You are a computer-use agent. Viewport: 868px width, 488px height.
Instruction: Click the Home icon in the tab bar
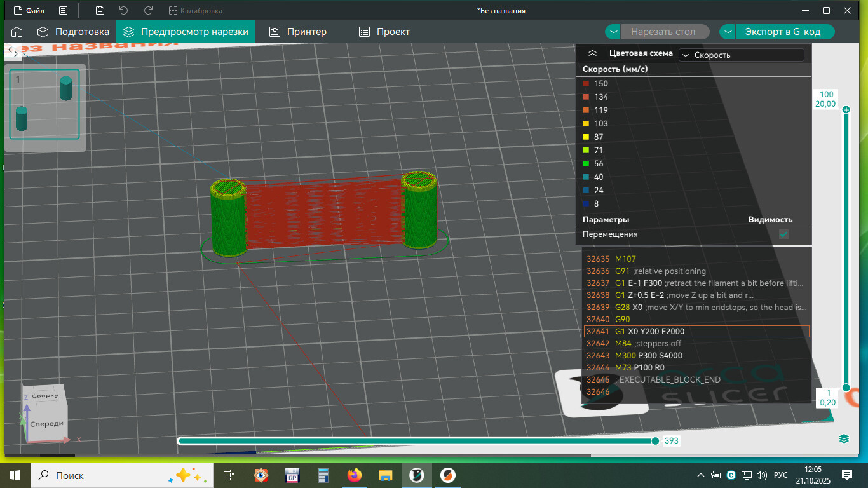click(x=17, y=32)
